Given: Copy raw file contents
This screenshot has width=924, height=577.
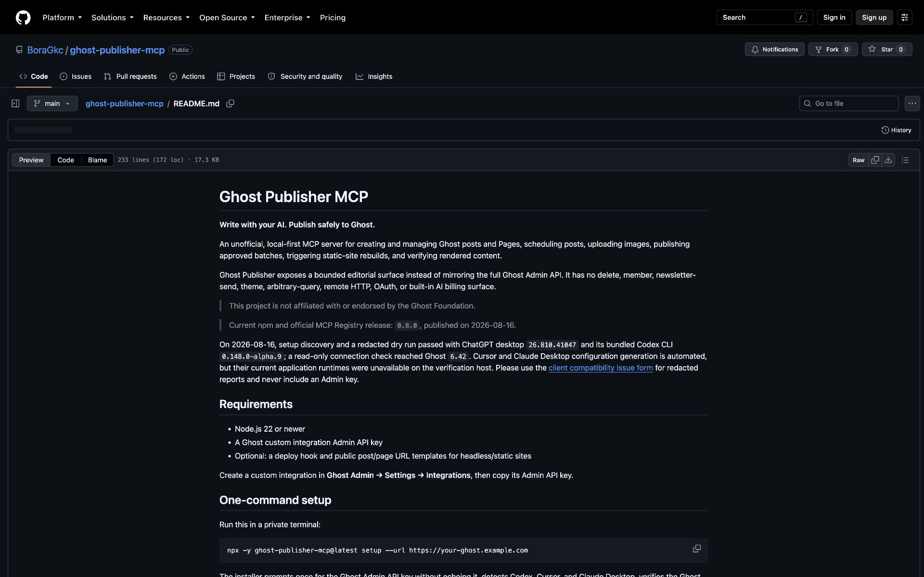Looking at the screenshot, I should [x=875, y=160].
